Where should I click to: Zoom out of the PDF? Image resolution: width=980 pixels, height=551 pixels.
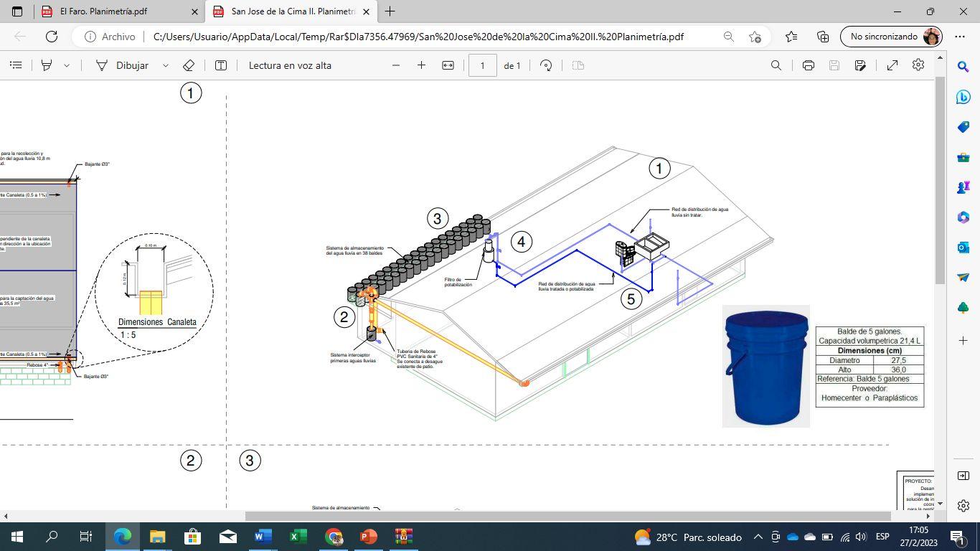click(x=395, y=65)
